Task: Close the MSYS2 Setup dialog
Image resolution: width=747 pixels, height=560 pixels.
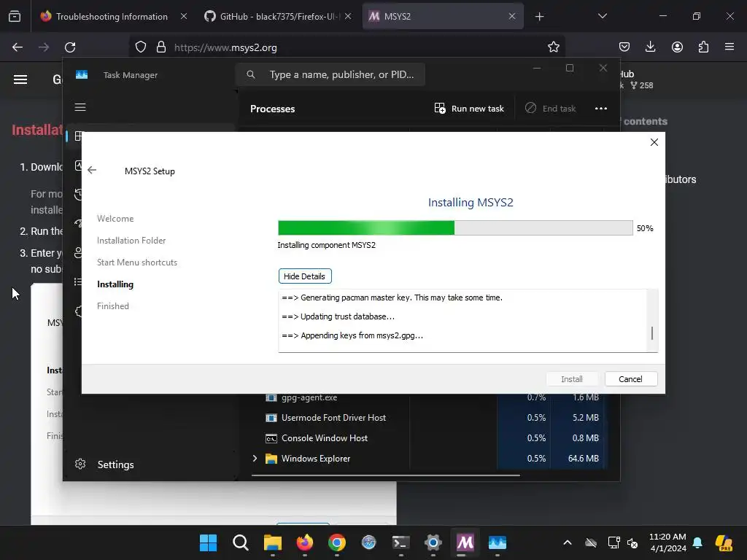Action: (x=654, y=142)
